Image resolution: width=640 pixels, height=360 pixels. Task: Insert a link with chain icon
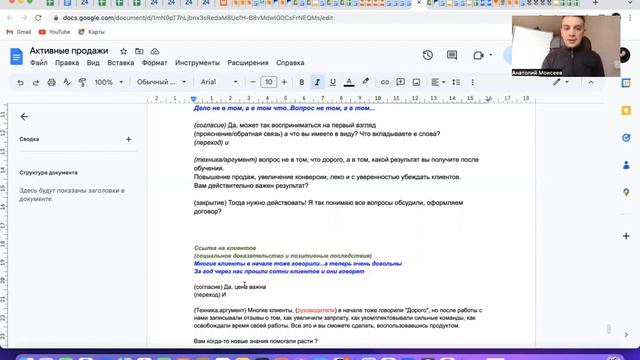pyautogui.click(x=384, y=82)
